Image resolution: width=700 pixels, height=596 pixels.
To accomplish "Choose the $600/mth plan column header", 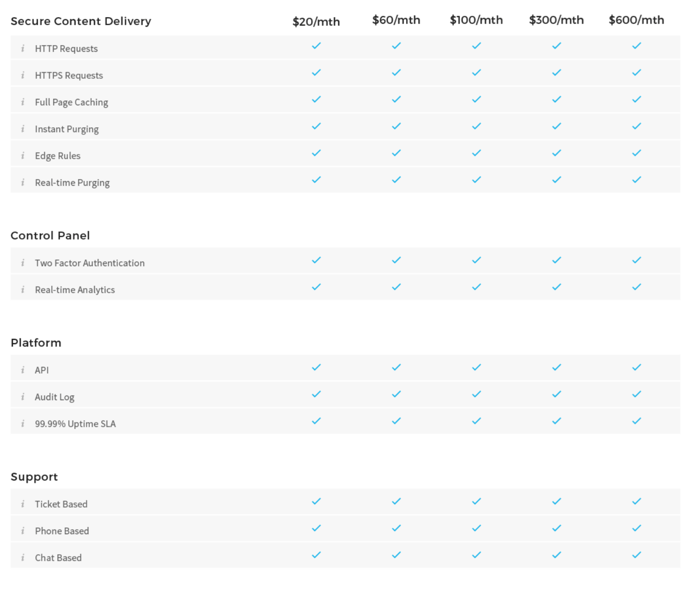I will pos(636,20).
